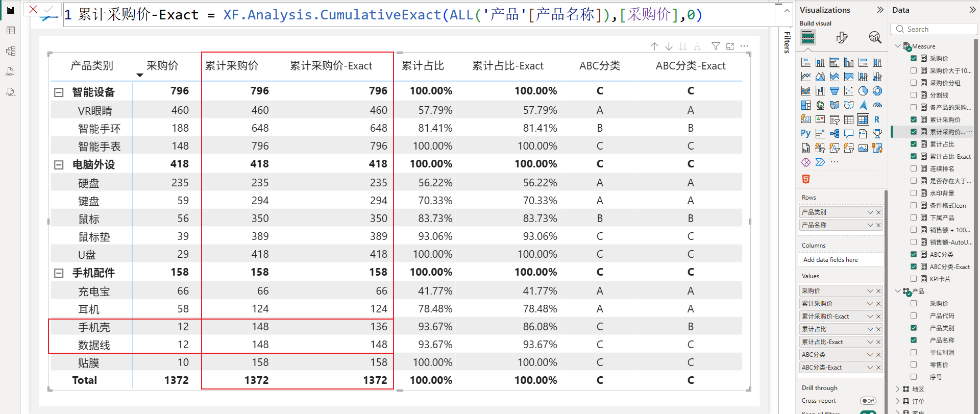Switch to the Analytics magnifier tab
The width and height of the screenshot is (980, 414).
(874, 37)
